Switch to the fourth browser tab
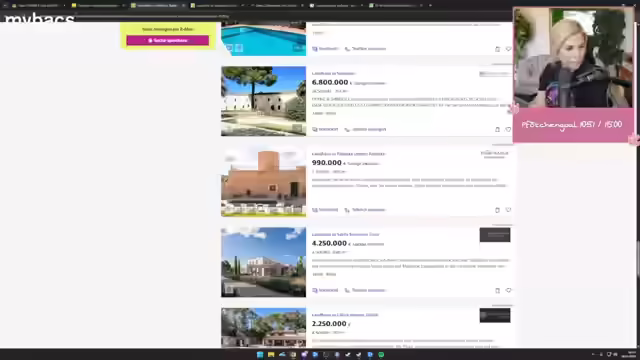 [217, 5]
